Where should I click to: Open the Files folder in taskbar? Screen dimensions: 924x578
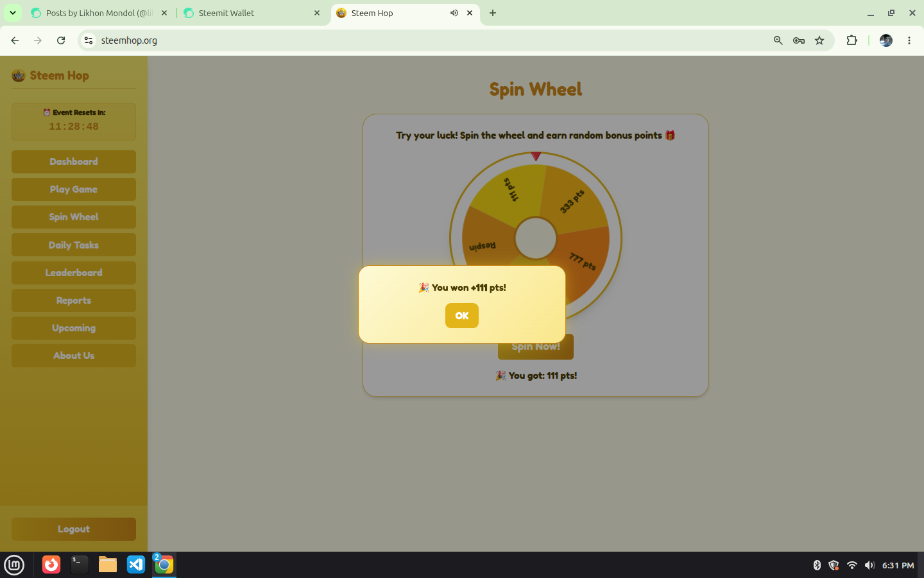pyautogui.click(x=108, y=565)
